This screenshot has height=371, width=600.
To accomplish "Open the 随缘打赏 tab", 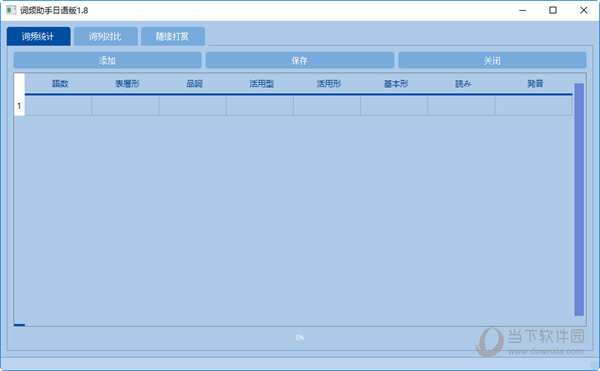I will [x=173, y=36].
